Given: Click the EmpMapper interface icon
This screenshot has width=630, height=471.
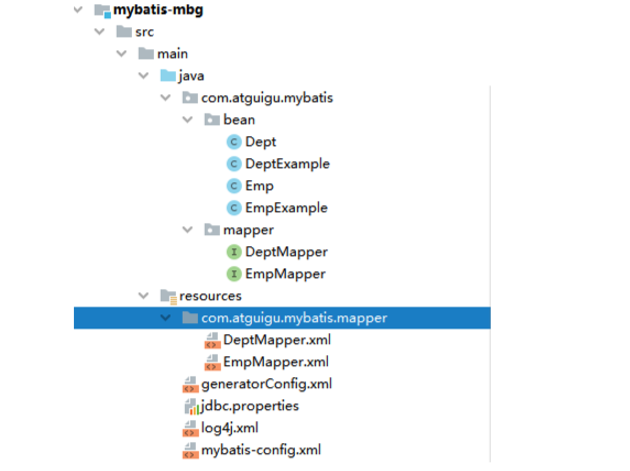Looking at the screenshot, I should 234,274.
